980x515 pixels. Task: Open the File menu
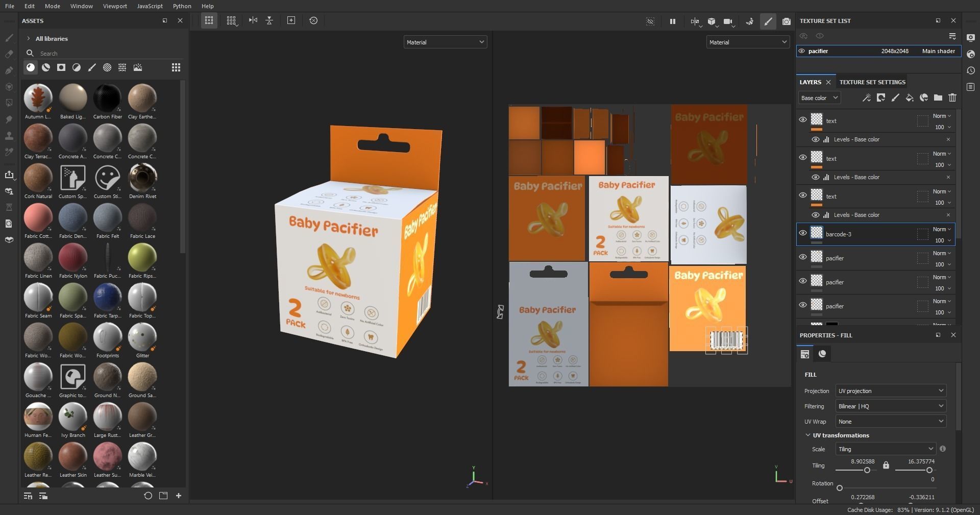click(x=10, y=6)
